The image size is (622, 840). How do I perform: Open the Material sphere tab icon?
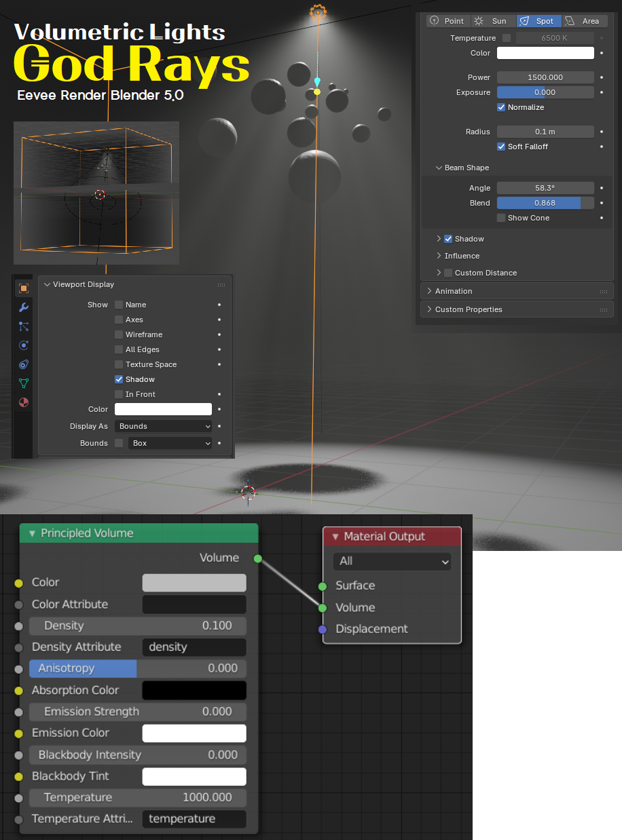[x=24, y=402]
